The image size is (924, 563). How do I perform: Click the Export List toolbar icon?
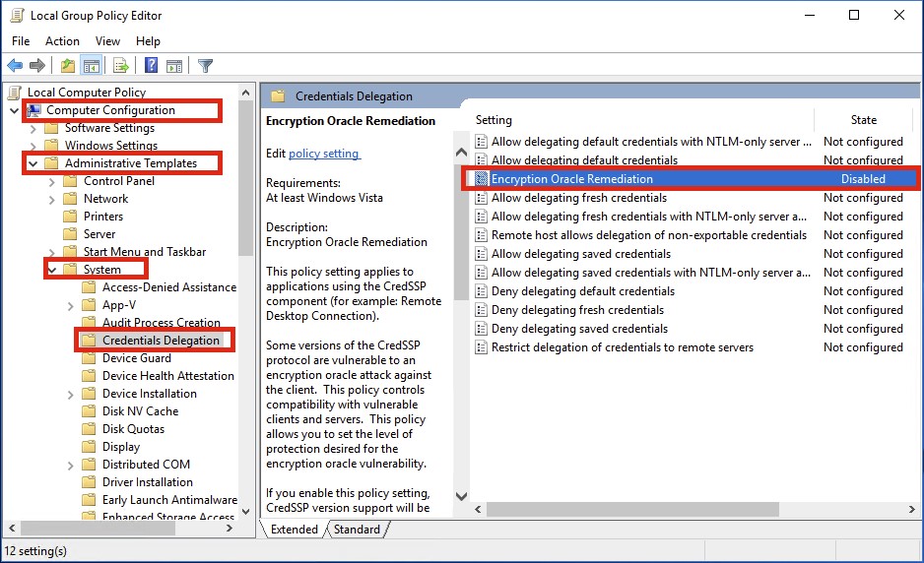click(121, 65)
